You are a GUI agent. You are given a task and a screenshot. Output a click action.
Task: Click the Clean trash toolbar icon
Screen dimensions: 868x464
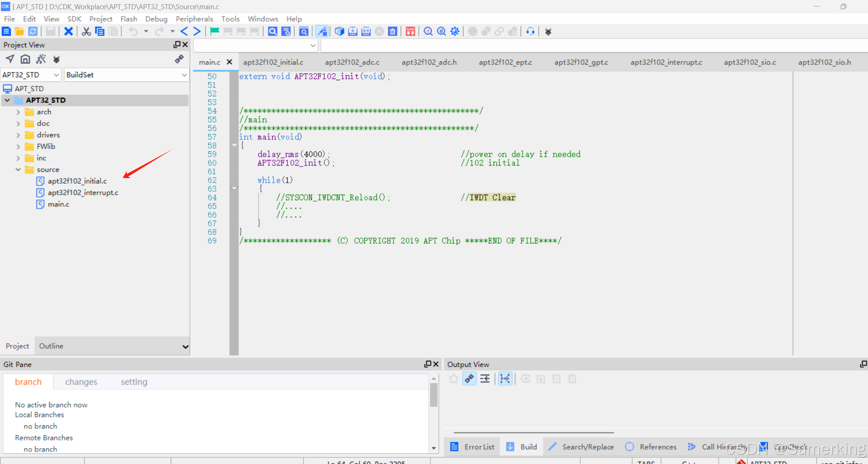click(392, 31)
